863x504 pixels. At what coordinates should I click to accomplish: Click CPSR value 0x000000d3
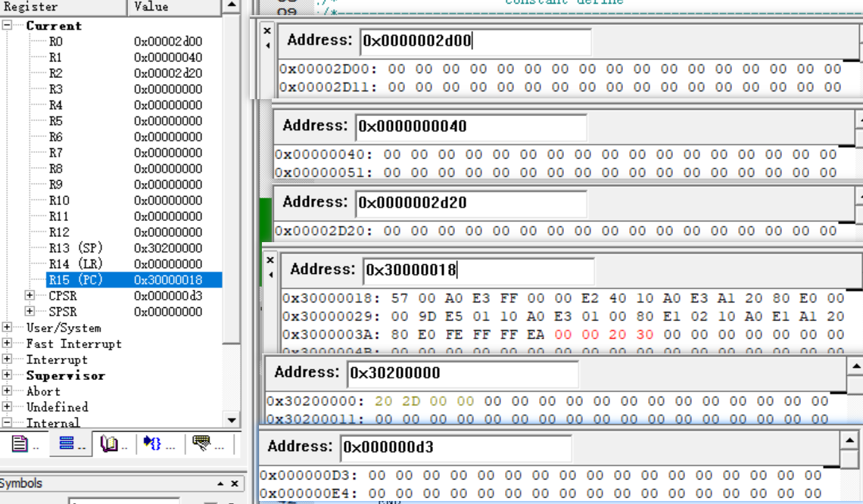(168, 295)
